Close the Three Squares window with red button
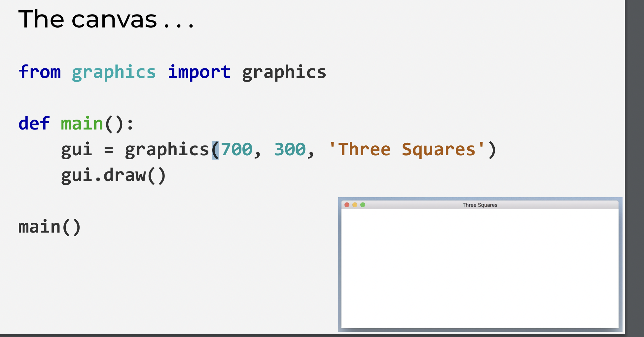This screenshot has width=644, height=337. click(347, 205)
